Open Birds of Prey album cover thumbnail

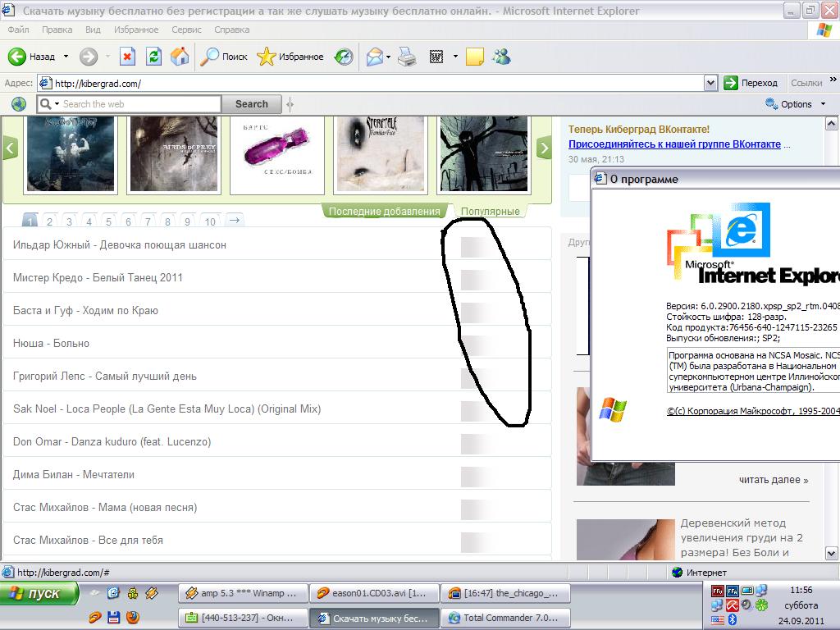[174, 154]
